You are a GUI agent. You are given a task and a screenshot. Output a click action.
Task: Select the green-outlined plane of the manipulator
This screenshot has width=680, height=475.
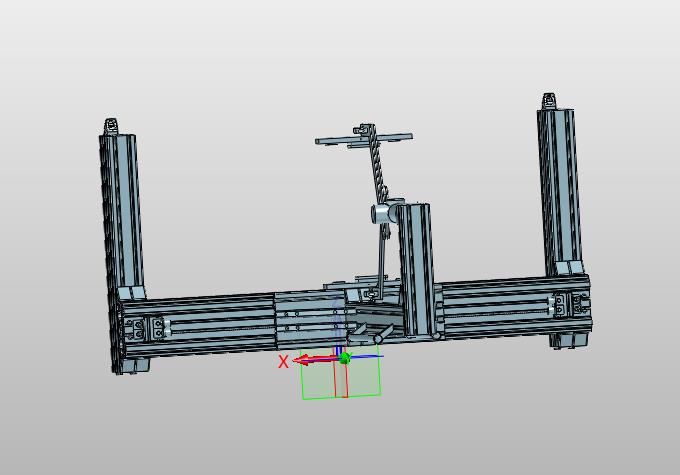pos(341,372)
